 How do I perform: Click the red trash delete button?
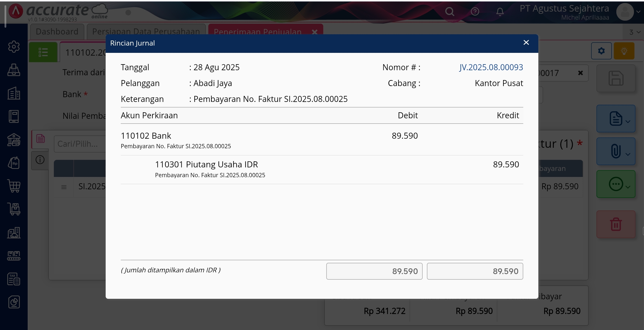616,224
